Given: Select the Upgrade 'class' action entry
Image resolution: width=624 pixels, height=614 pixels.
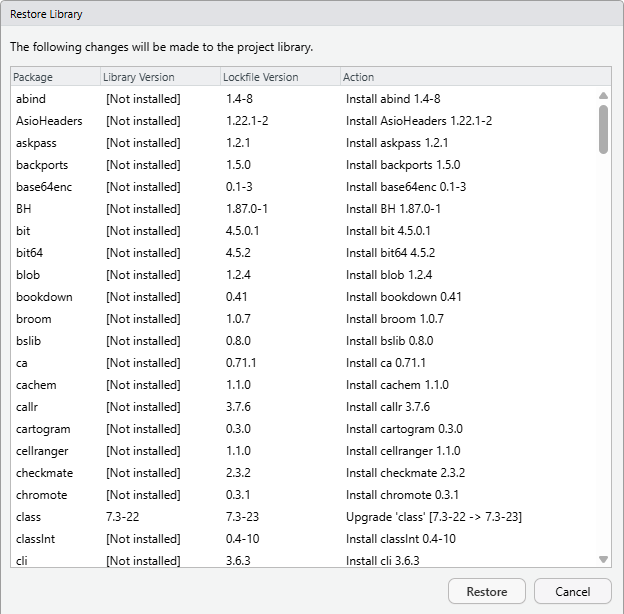Looking at the screenshot, I should [x=433, y=517].
